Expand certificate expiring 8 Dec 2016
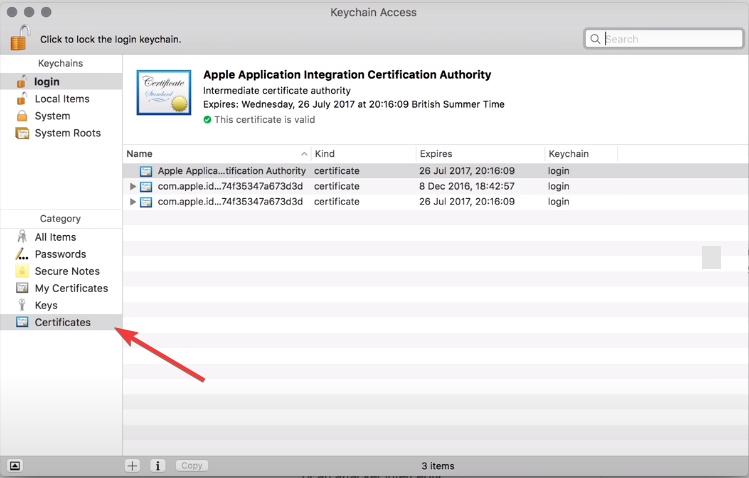This screenshot has width=749, height=478. (133, 186)
